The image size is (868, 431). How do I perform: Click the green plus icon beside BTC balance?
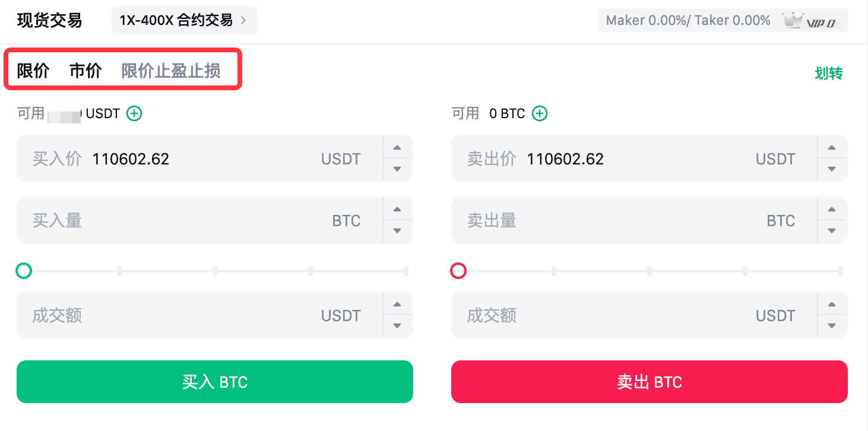point(539,113)
